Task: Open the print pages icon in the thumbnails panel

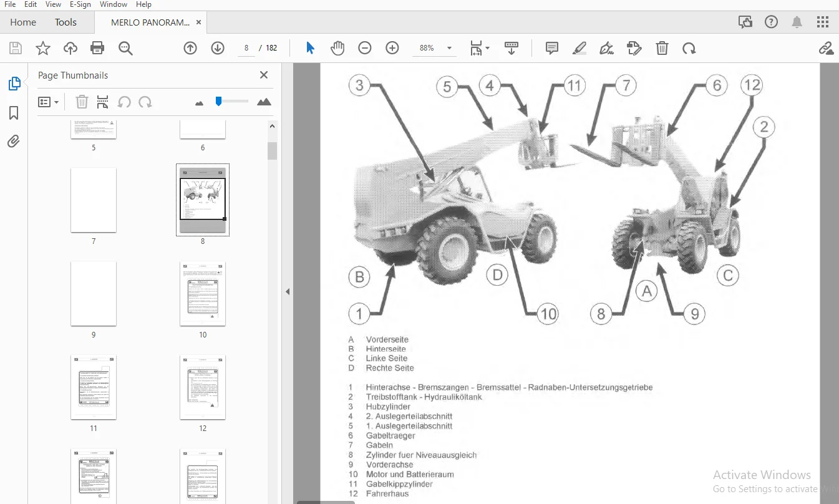Action: tap(103, 102)
